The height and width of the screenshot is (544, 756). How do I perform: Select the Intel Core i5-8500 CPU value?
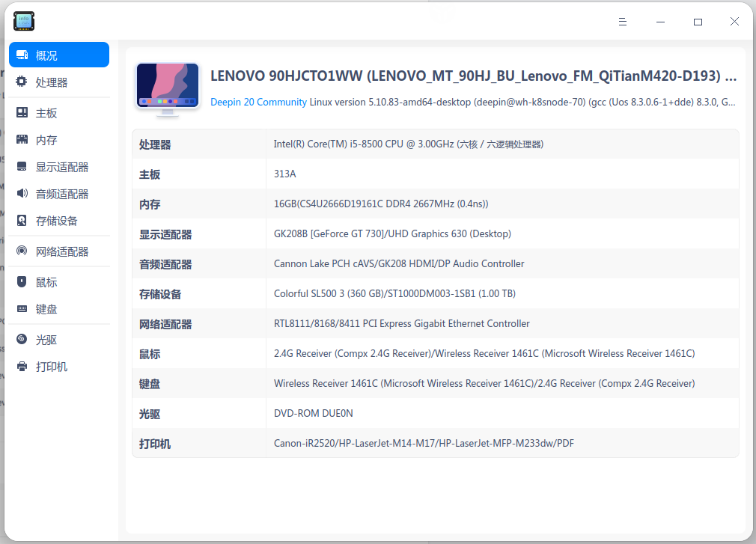click(409, 144)
